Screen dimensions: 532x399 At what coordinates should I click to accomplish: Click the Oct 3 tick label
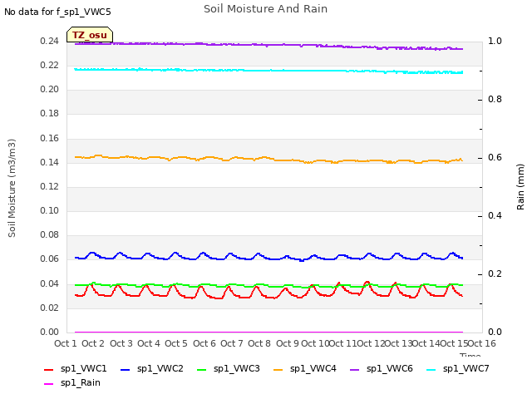coord(121,343)
